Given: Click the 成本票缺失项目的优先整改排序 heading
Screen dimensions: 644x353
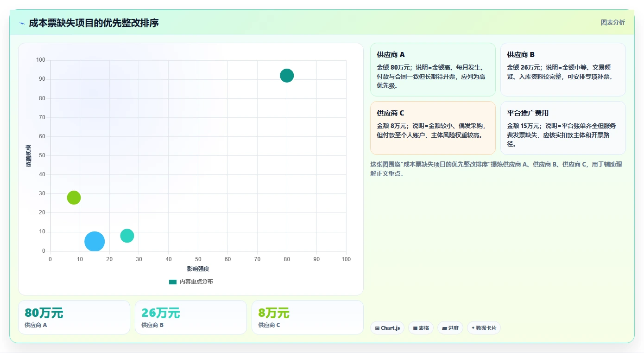Looking at the screenshot, I should tap(94, 23).
